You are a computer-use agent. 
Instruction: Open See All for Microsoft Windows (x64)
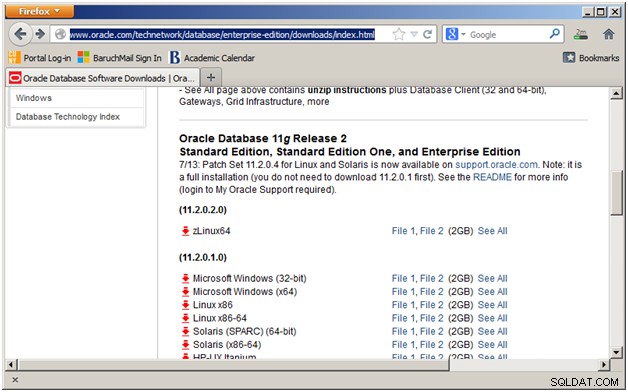tap(493, 291)
